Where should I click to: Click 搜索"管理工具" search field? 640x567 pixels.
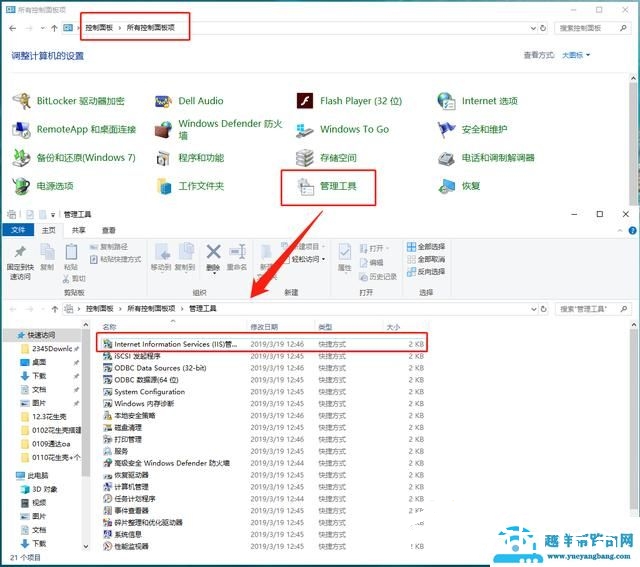(592, 309)
